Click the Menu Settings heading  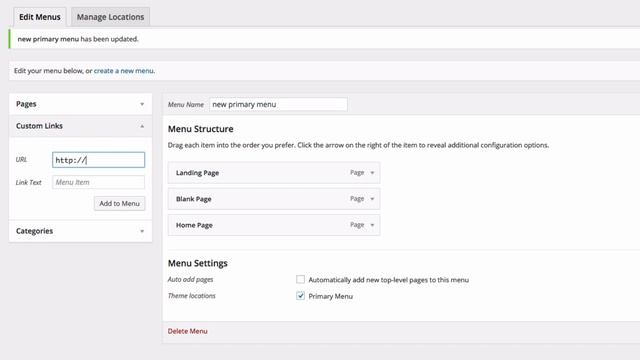click(198, 263)
